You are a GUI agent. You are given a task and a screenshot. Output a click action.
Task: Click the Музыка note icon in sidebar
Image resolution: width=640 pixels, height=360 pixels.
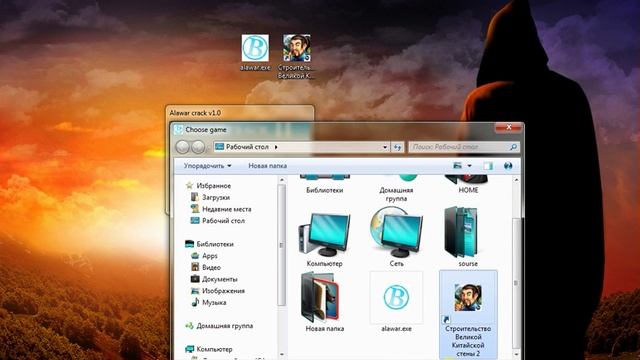coord(195,302)
